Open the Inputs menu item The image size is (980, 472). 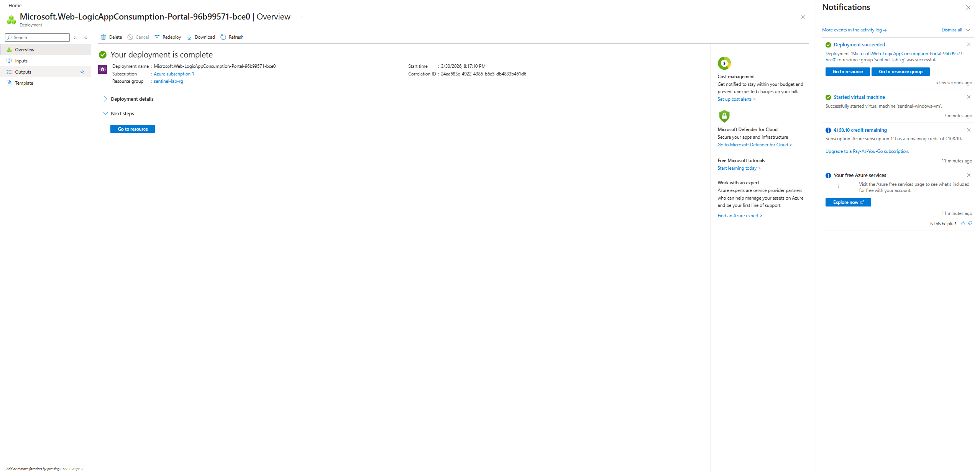(x=21, y=61)
